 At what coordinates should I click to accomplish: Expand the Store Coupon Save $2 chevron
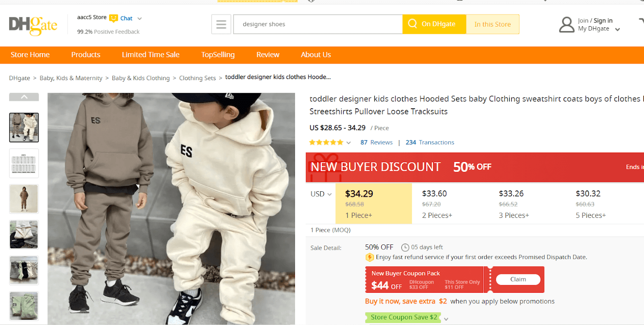(x=446, y=319)
